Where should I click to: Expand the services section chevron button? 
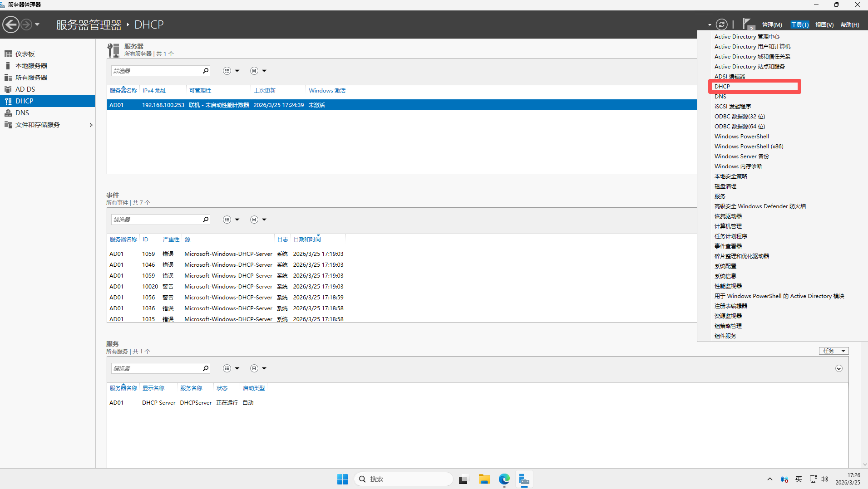pos(838,368)
